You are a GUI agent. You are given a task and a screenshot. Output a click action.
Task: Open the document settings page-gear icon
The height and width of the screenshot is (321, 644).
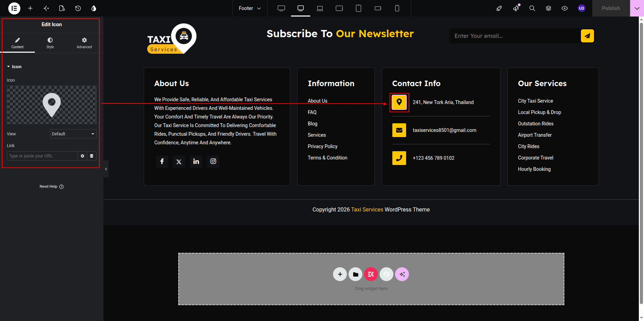coord(62,8)
